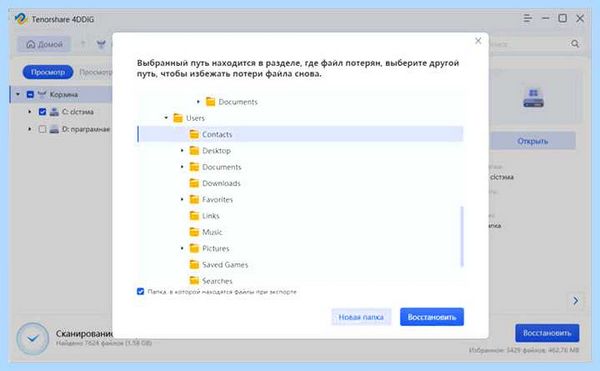Switch to the Просмотр tab
This screenshot has width=600, height=371.
point(48,72)
